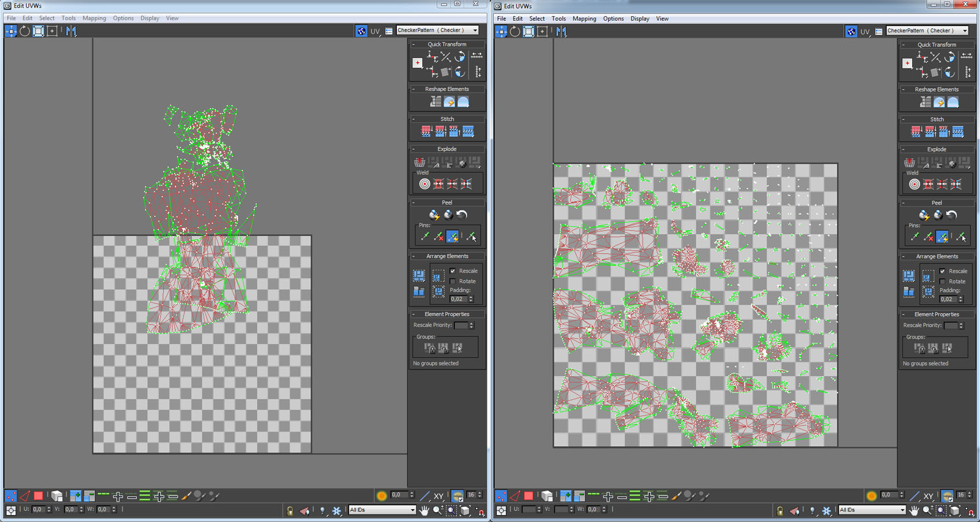
Task: Toggle the Rescale checkbox in left window
Action: [x=453, y=271]
